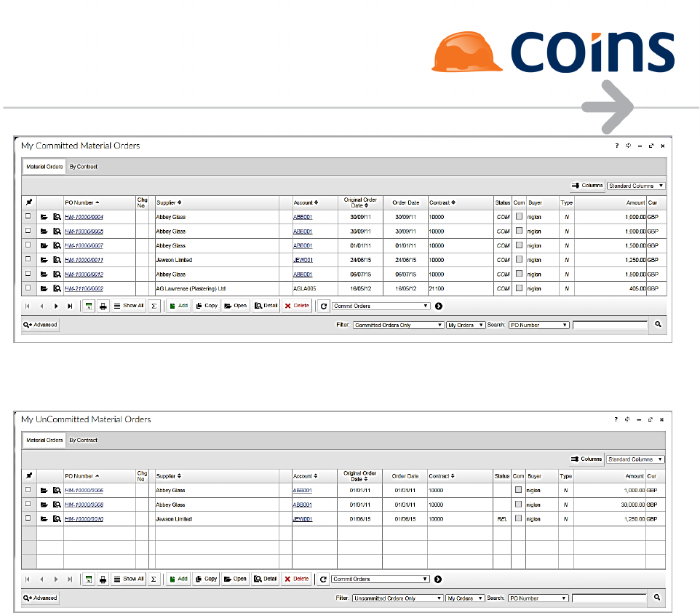This screenshot has width=700, height=613.
Task: Open Committed Orders Only filter dropdown
Action: [398, 325]
